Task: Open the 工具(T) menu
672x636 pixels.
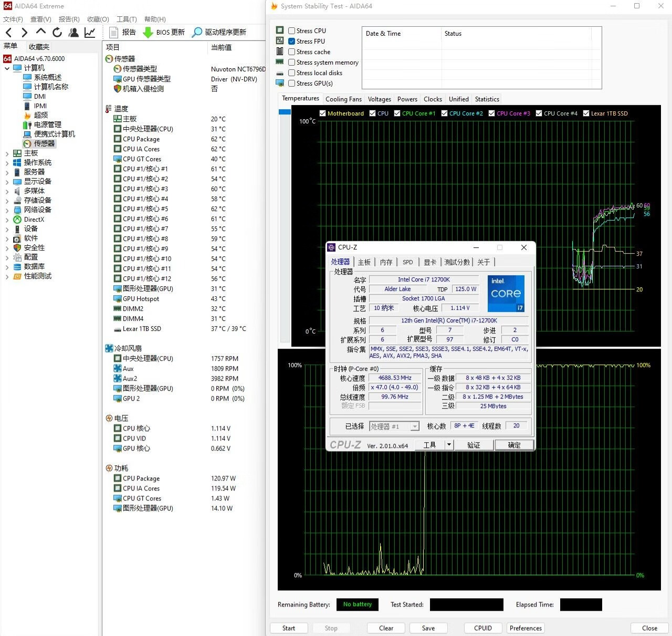Action: (x=127, y=19)
